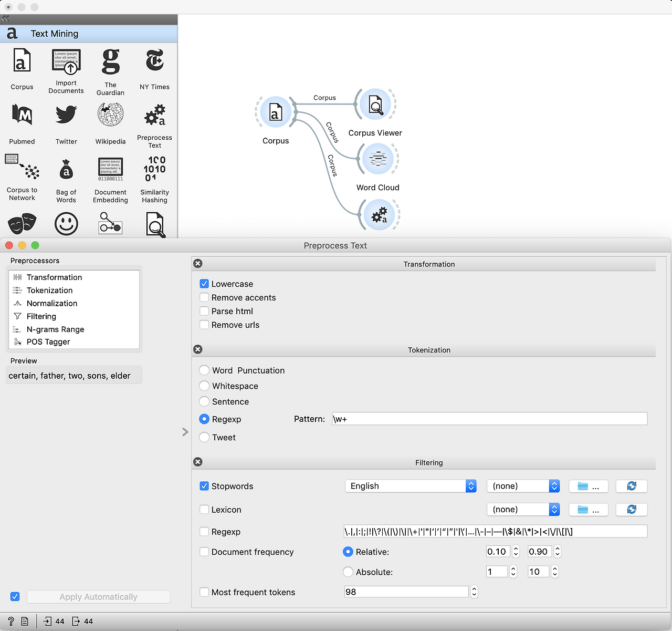Enable Remove accents
The width and height of the screenshot is (672, 631).
tap(205, 297)
